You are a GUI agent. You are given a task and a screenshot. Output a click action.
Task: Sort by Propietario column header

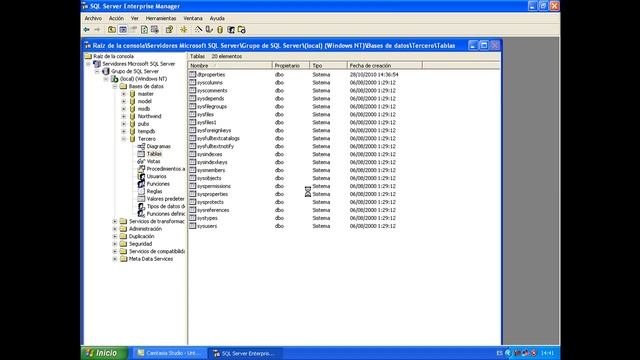(x=291, y=65)
